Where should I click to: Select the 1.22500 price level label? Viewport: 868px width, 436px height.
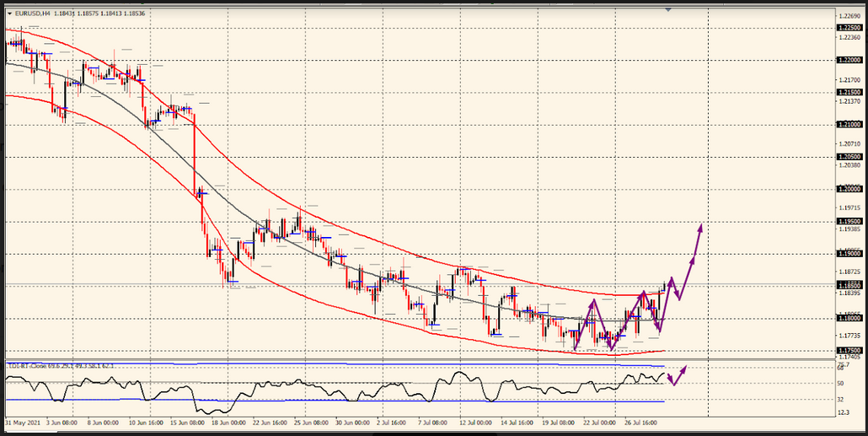click(x=849, y=28)
